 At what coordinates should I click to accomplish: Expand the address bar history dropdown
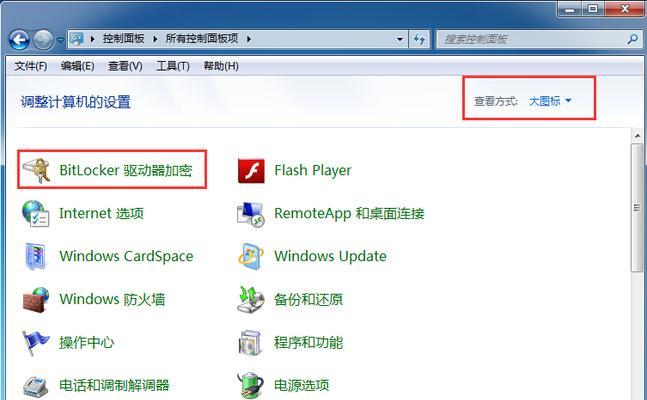pyautogui.click(x=399, y=39)
